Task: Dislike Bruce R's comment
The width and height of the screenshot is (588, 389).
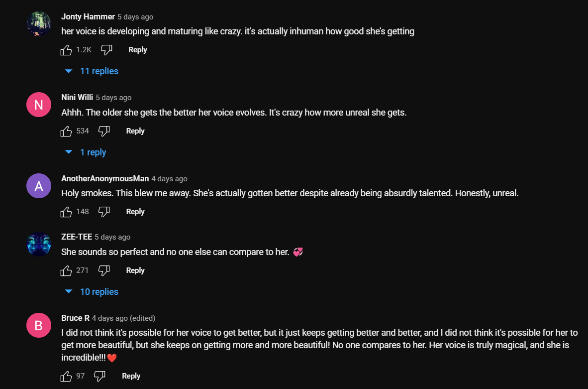Action: pyautogui.click(x=99, y=376)
